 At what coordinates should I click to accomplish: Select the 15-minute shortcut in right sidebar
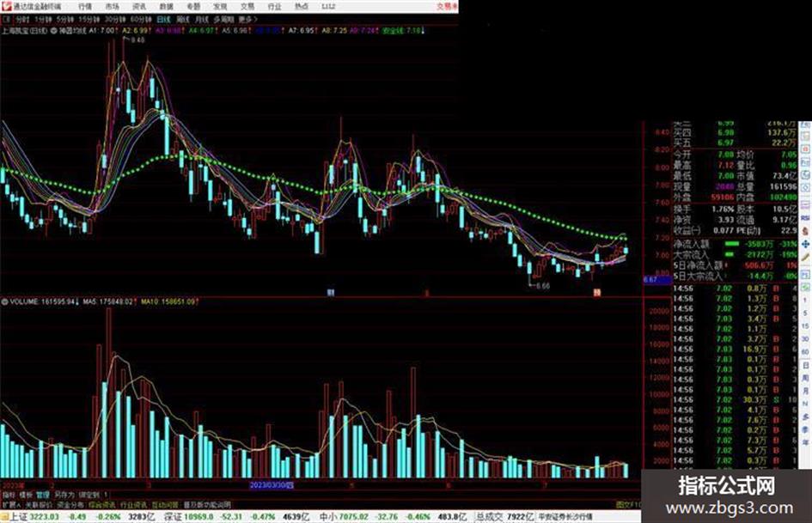tap(805, 325)
